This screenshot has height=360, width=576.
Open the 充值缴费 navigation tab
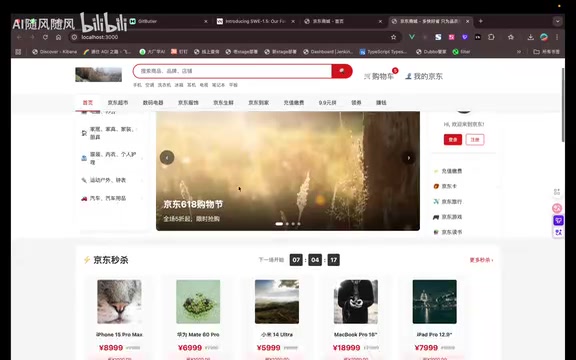[x=294, y=102]
